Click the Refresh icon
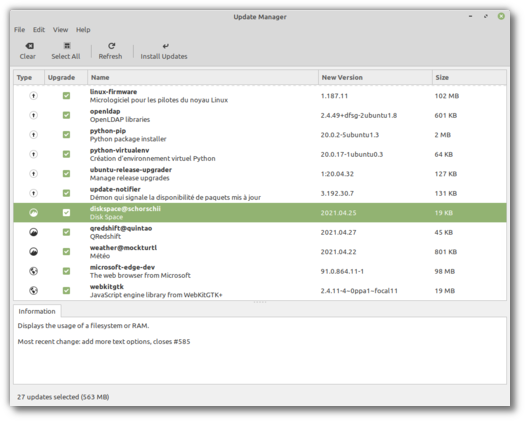Screen dimensions: 526x422 click(x=111, y=46)
